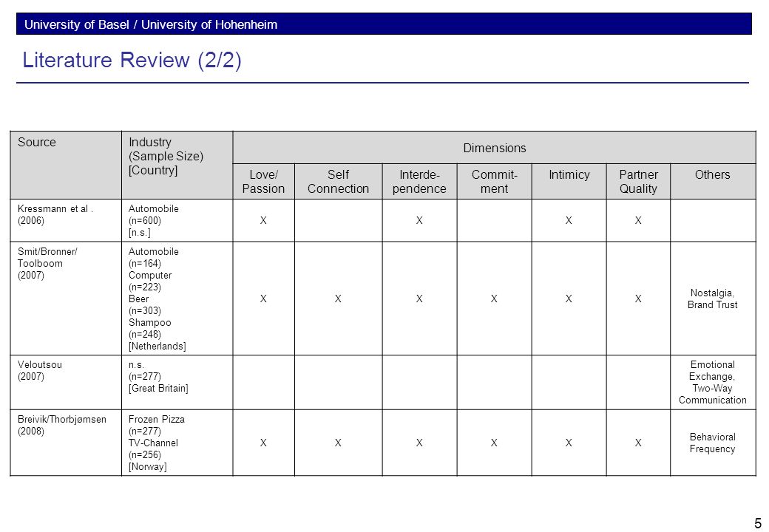Viewport: 769px width, 532px height.
Task: Select the X under Interdependence in Kressmann row
Action: click(419, 220)
